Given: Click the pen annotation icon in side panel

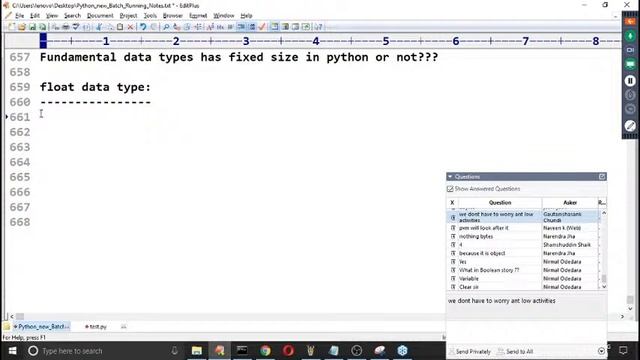Looking at the screenshot, I should 630,126.
